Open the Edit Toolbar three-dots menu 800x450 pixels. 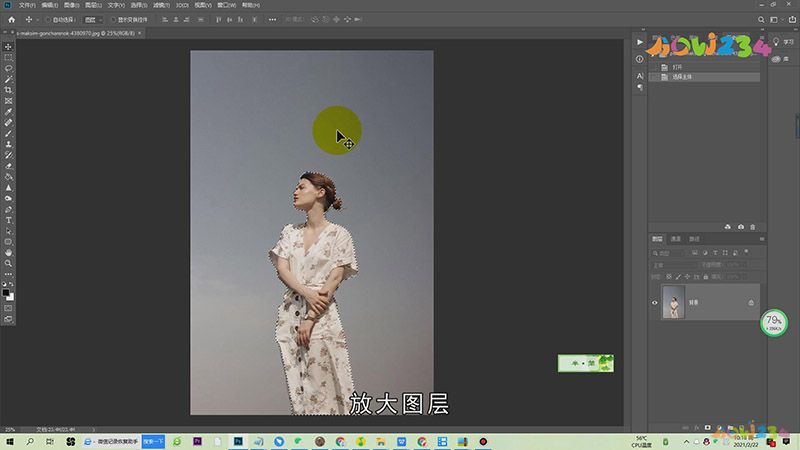coord(8,274)
